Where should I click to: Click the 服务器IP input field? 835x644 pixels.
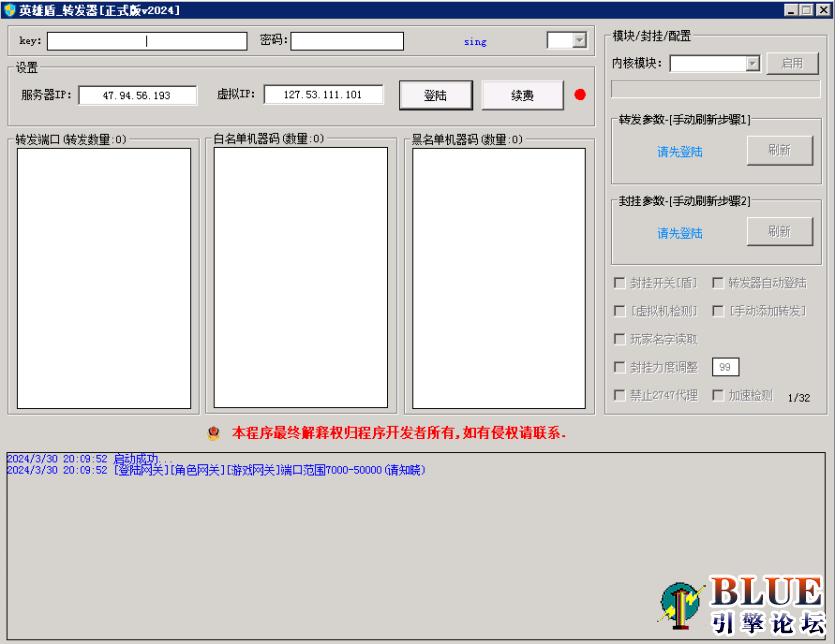click(137, 96)
